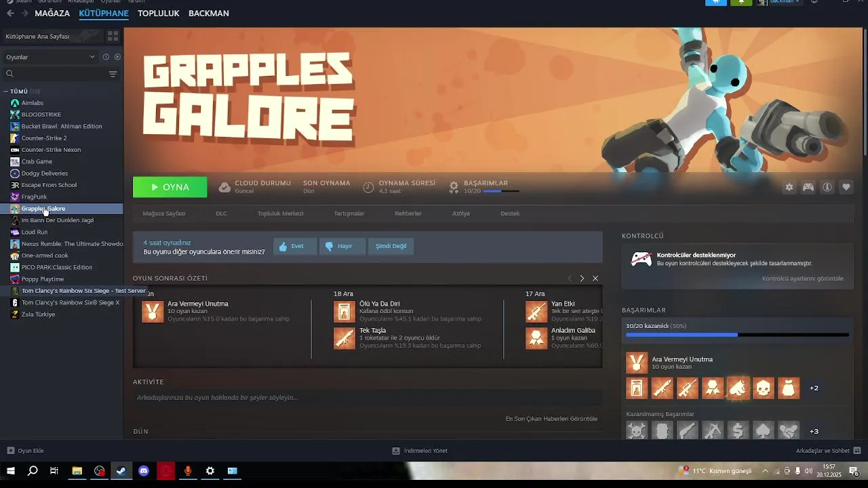Open the Oyunlar collection dropdown

(x=50, y=57)
